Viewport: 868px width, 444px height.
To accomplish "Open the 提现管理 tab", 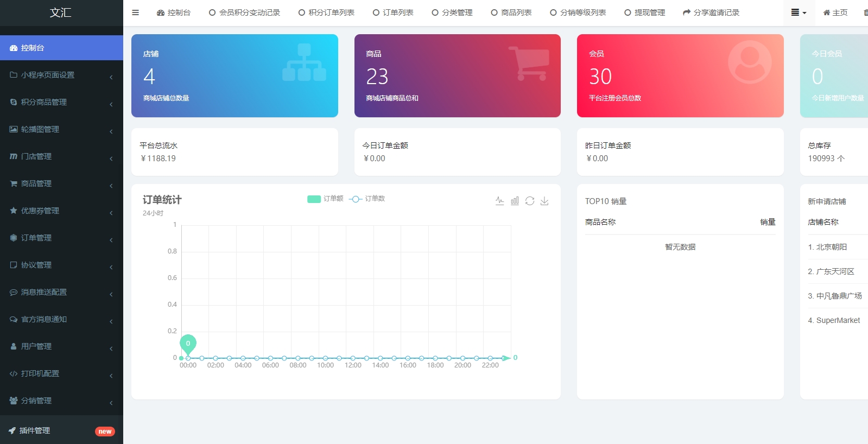I will click(x=645, y=12).
